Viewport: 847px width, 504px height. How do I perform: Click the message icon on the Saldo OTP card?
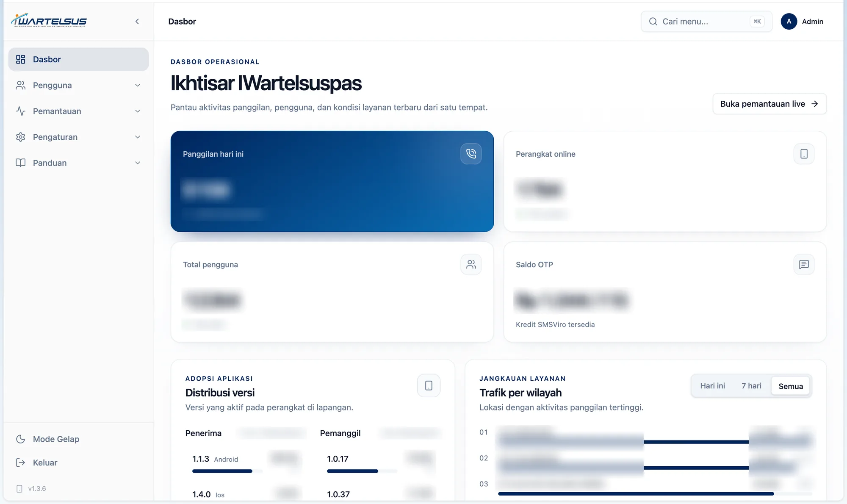coord(804,264)
